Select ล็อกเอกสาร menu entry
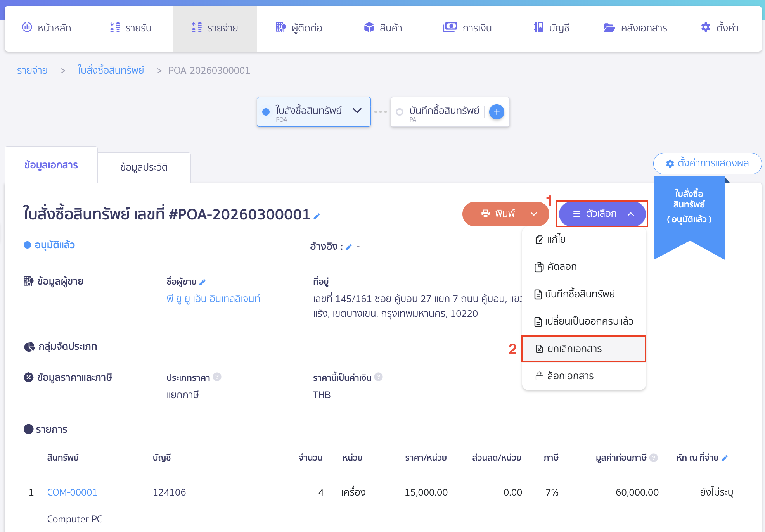Viewport: 765px width, 532px height. click(570, 376)
